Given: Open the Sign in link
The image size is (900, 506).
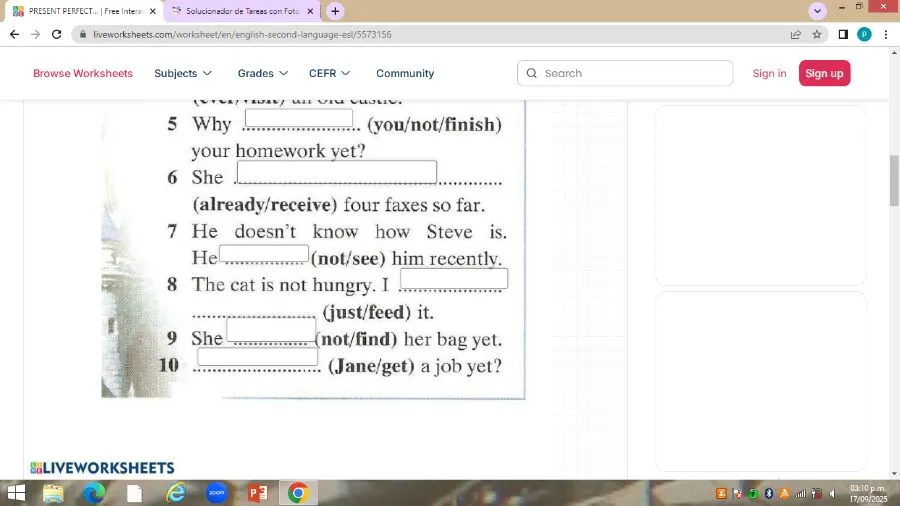Looking at the screenshot, I should pyautogui.click(x=769, y=73).
